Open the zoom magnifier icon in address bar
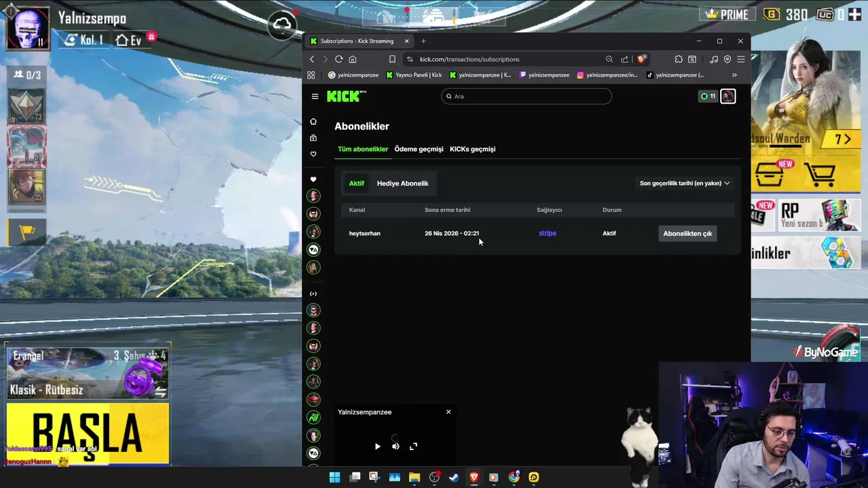Viewport: 868px width, 488px height. (609, 59)
